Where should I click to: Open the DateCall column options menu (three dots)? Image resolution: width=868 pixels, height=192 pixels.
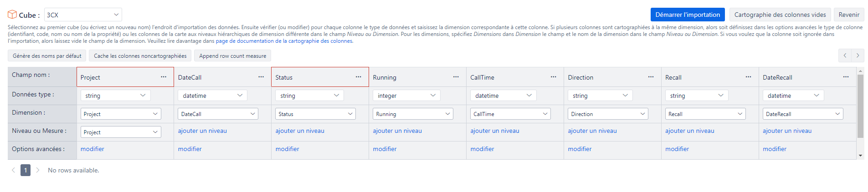pos(261,77)
